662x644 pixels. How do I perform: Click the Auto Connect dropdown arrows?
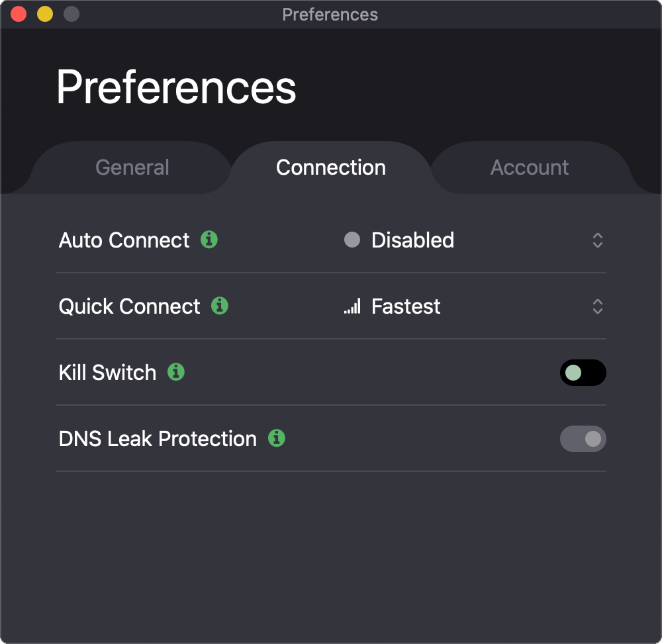click(597, 240)
